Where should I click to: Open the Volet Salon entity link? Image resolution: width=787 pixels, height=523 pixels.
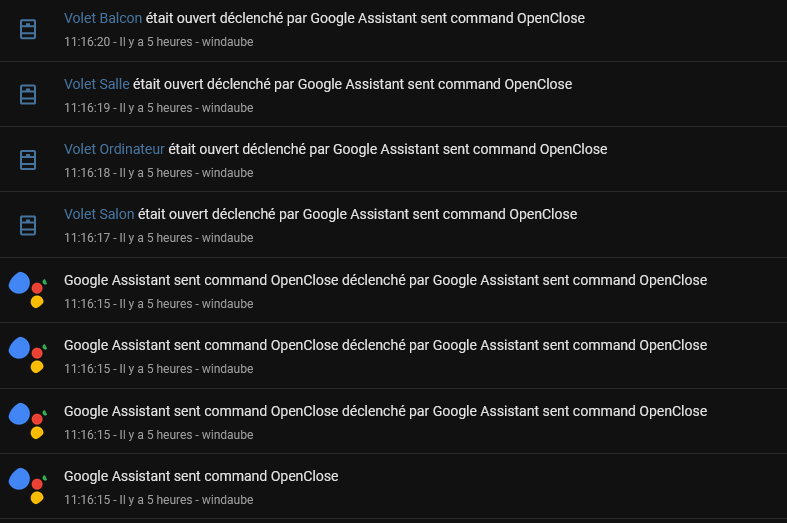(99, 214)
